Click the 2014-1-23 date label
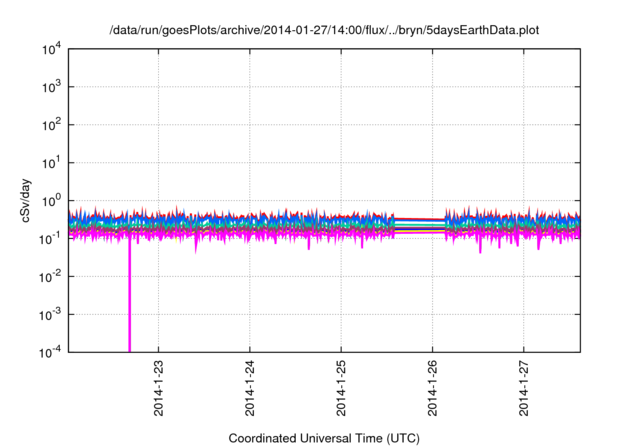640x448 pixels. (158, 388)
